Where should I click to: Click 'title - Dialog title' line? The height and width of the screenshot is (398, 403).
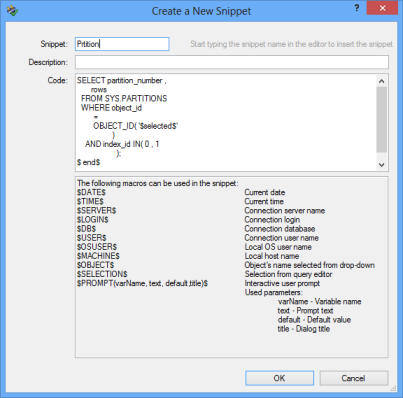point(304,329)
